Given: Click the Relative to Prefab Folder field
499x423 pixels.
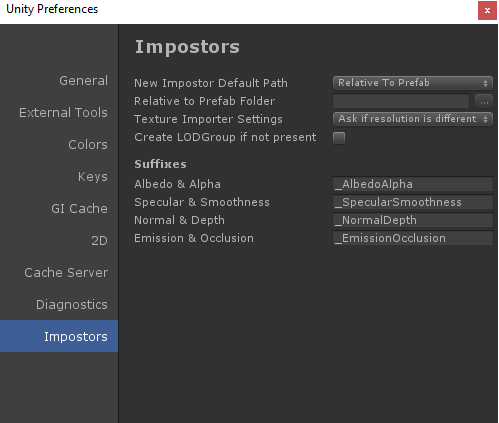Looking at the screenshot, I should 401,101.
